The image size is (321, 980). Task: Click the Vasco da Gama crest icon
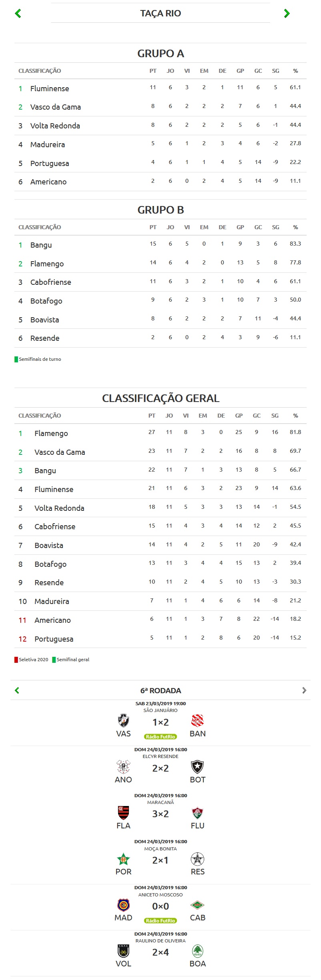coord(123,720)
